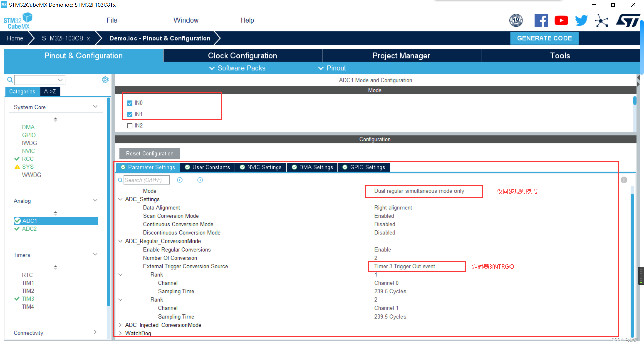This screenshot has height=345, width=644.
Task: Select DMA under System Core
Action: [28, 127]
